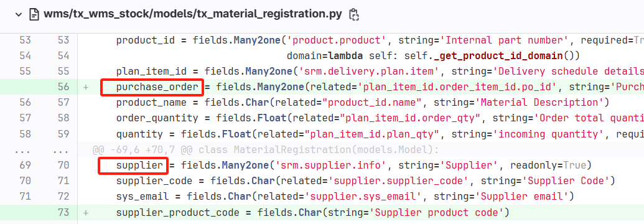Select old line number 58
Image resolution: width=644 pixels, height=224 pixels.
(25, 134)
